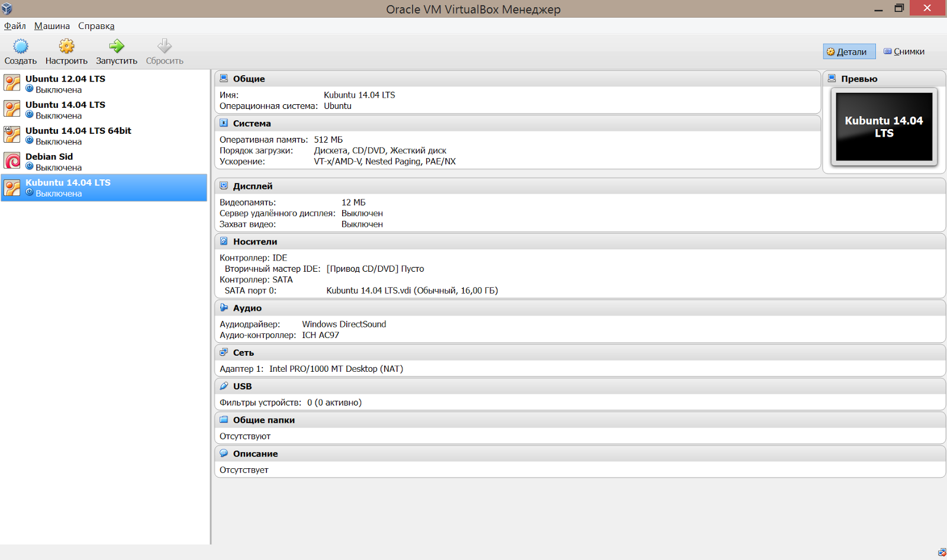Click the greyed-out Сбросить toolbar icon

point(165,46)
